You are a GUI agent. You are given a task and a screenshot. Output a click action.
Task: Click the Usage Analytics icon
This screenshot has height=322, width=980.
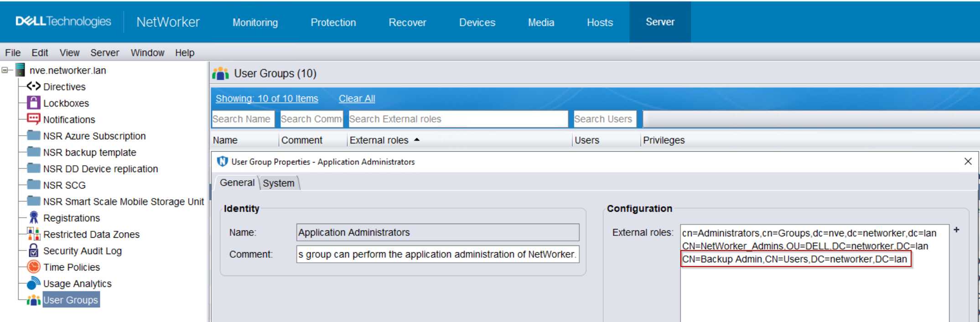click(x=33, y=283)
